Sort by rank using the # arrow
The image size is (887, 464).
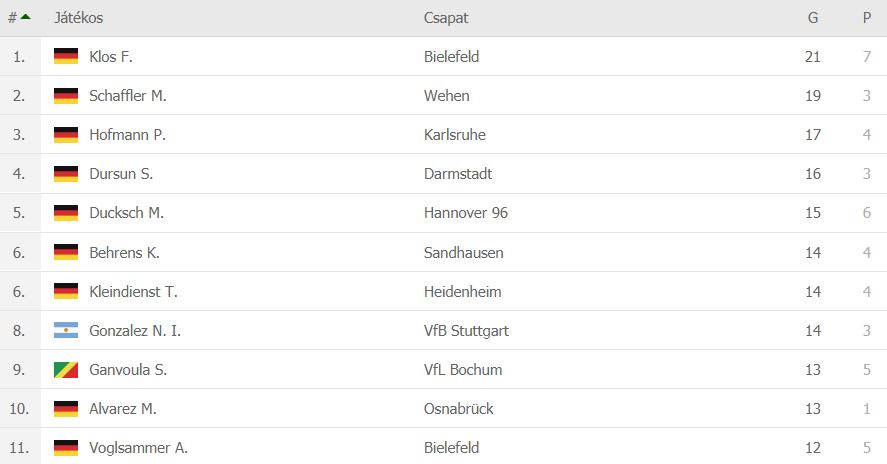coord(19,18)
